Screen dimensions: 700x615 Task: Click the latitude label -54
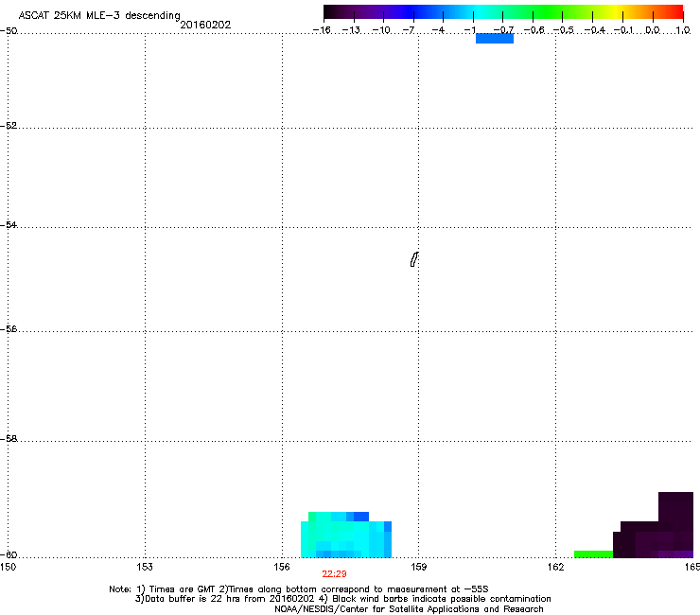(x=9, y=224)
